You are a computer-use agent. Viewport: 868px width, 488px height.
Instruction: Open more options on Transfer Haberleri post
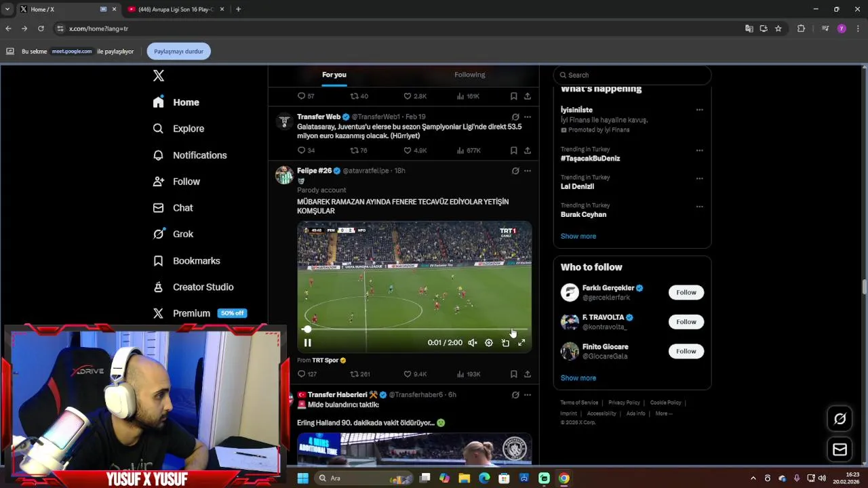coord(528,394)
